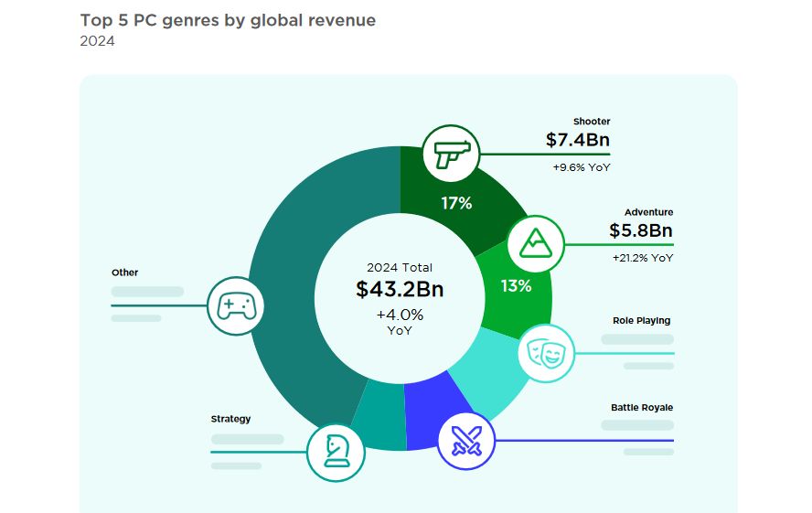812x513 pixels.
Task: Click the $7.4Bn Shooter revenue value
Action: click(x=577, y=140)
